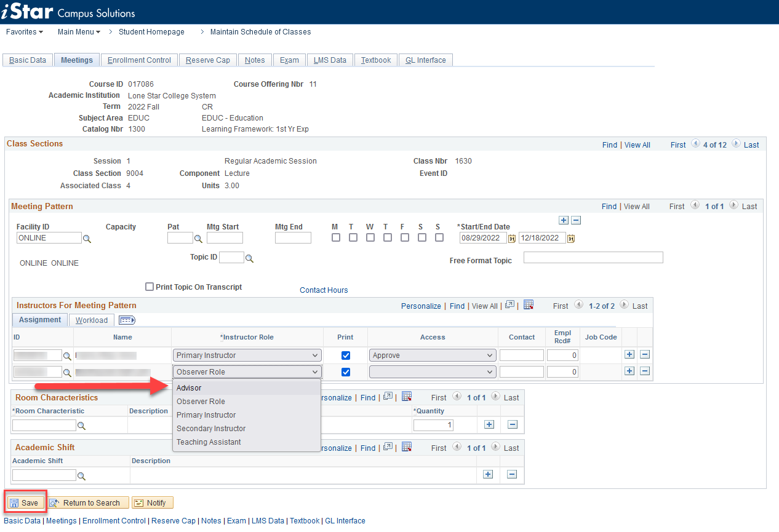This screenshot has width=779, height=532.
Task: Toggle Saturday meeting day checkbox
Action: click(x=421, y=237)
